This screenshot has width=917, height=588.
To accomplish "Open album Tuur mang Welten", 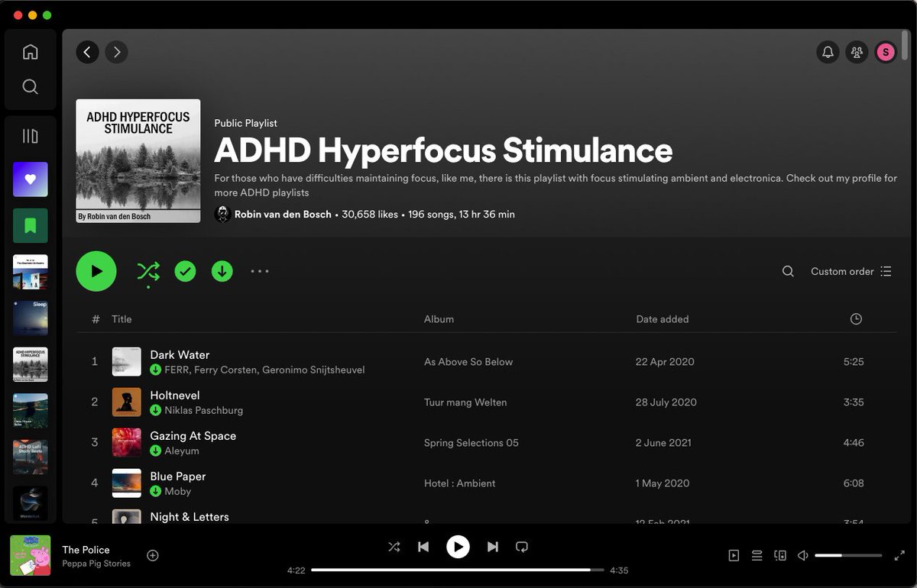I will pyautogui.click(x=465, y=402).
